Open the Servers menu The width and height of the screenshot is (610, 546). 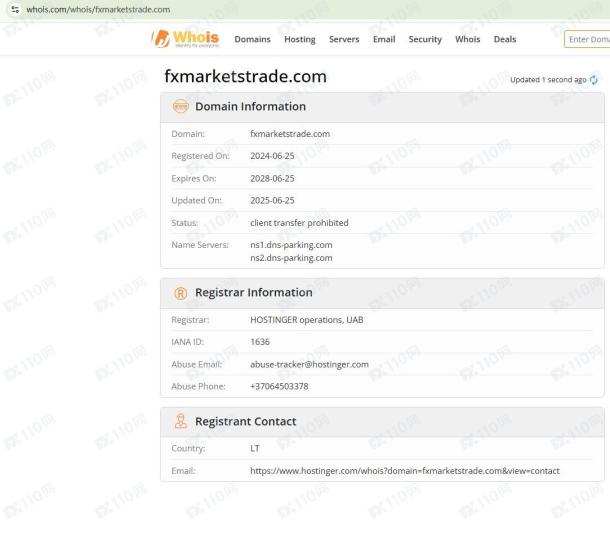point(344,39)
